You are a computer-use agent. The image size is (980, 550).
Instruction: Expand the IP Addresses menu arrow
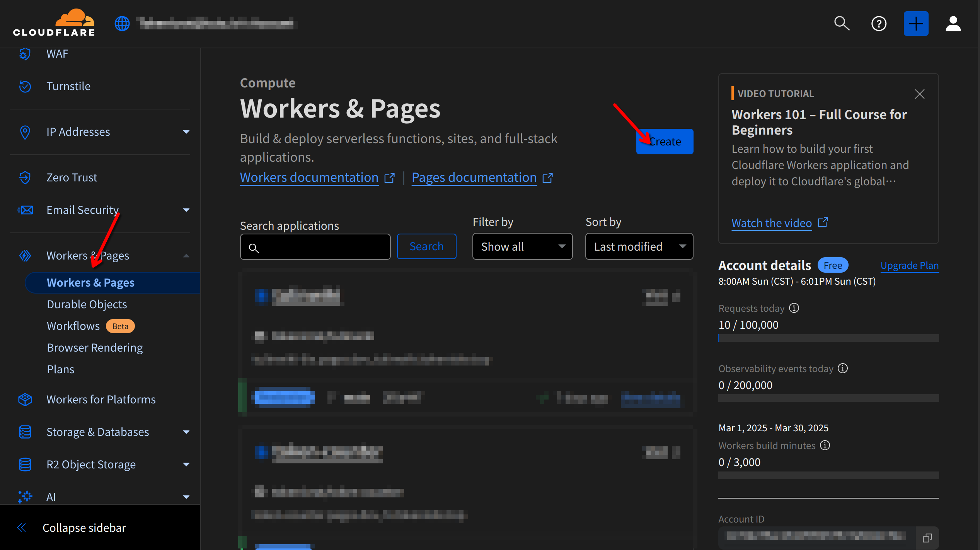(x=186, y=132)
